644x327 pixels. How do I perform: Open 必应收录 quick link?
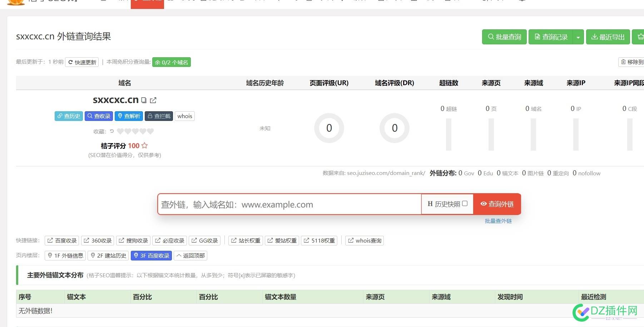pyautogui.click(x=169, y=240)
